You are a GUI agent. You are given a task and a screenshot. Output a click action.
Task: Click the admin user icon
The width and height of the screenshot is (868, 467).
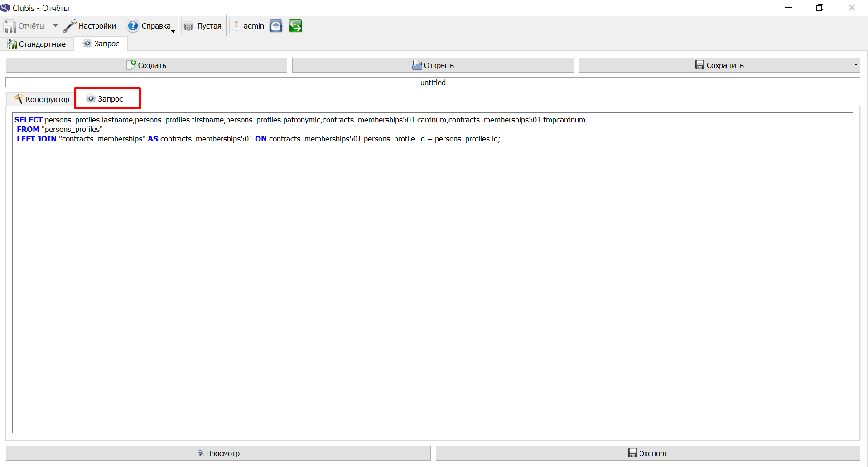(x=236, y=26)
